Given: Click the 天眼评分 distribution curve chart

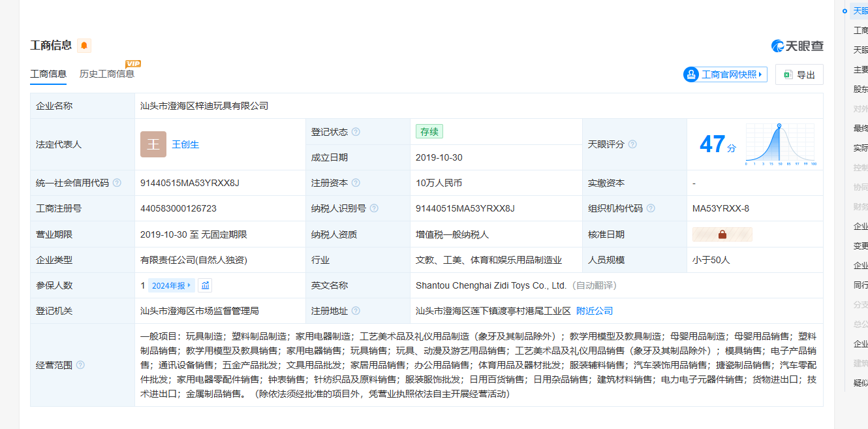Looking at the screenshot, I should [781, 144].
